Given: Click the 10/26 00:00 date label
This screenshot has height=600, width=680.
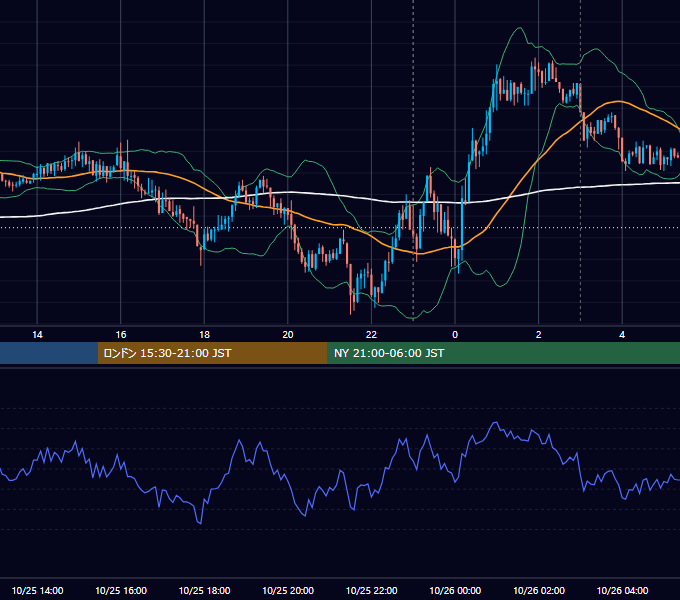Looking at the screenshot, I should (455, 590).
